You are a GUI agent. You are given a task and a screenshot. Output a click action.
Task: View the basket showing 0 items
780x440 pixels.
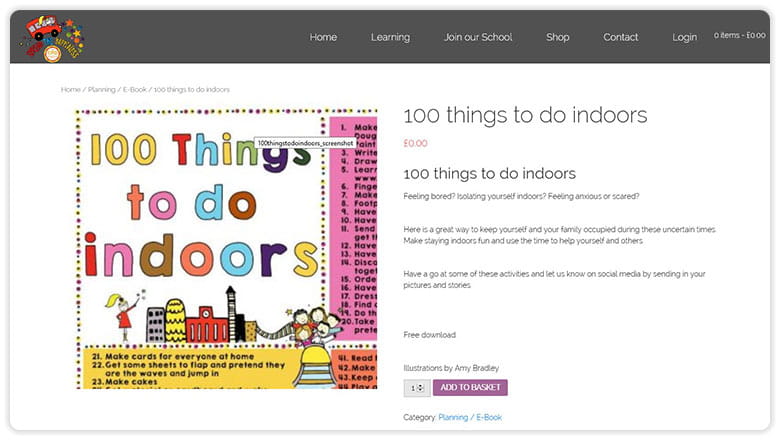point(740,35)
